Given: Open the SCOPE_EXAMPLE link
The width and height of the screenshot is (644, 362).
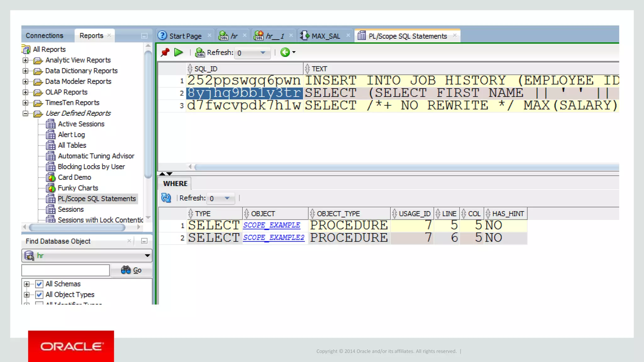Looking at the screenshot, I should (x=272, y=225).
